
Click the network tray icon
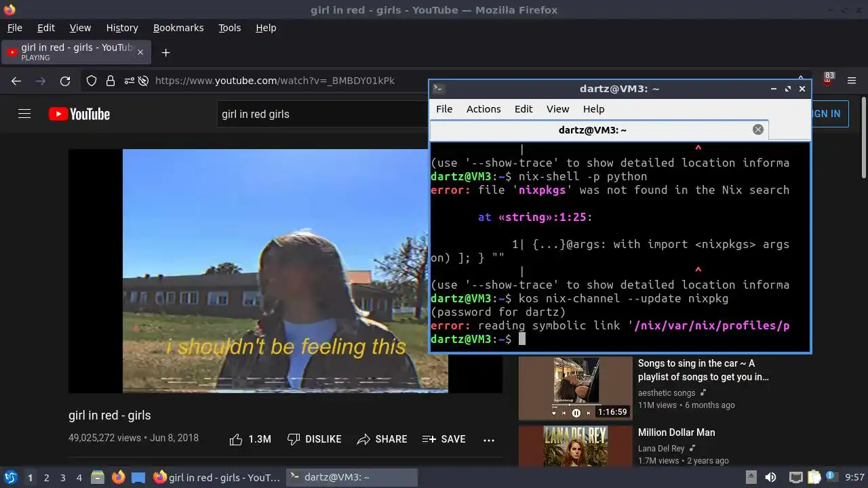(796, 478)
